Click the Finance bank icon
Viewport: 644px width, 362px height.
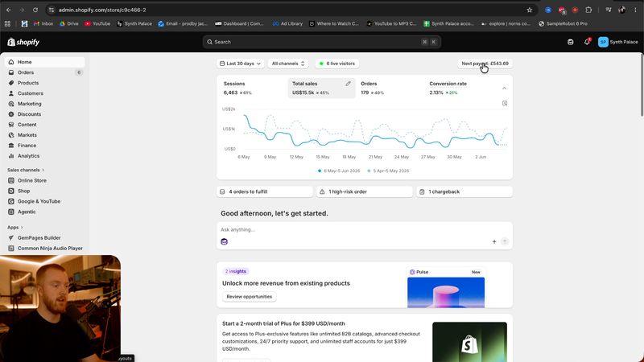[11, 146]
